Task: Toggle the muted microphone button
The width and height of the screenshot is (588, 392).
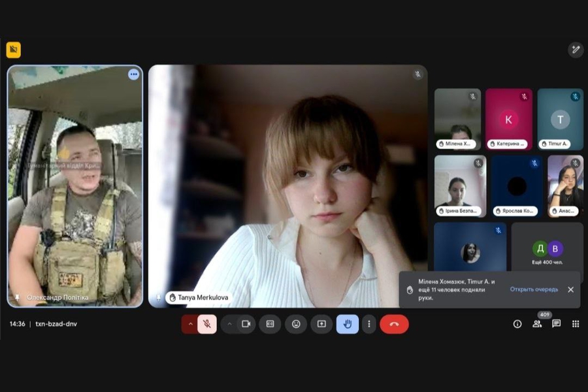Action: 207,324
